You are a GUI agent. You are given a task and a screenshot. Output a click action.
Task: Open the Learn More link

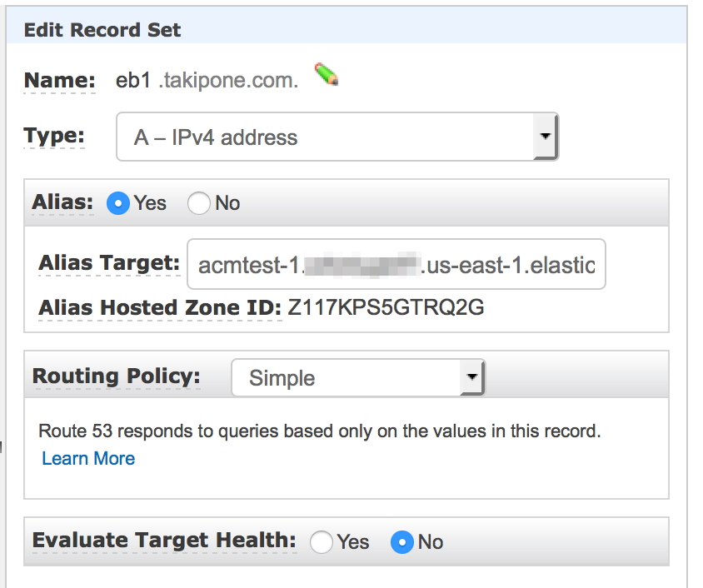click(x=88, y=458)
